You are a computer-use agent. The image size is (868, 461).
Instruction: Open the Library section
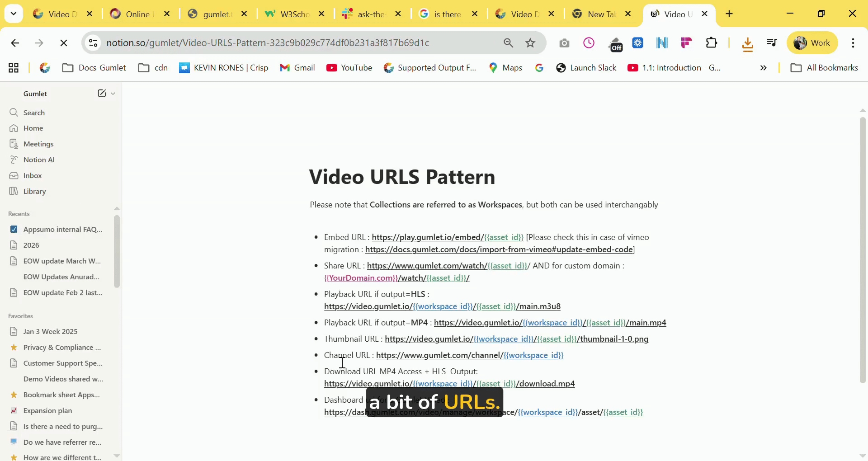(34, 191)
